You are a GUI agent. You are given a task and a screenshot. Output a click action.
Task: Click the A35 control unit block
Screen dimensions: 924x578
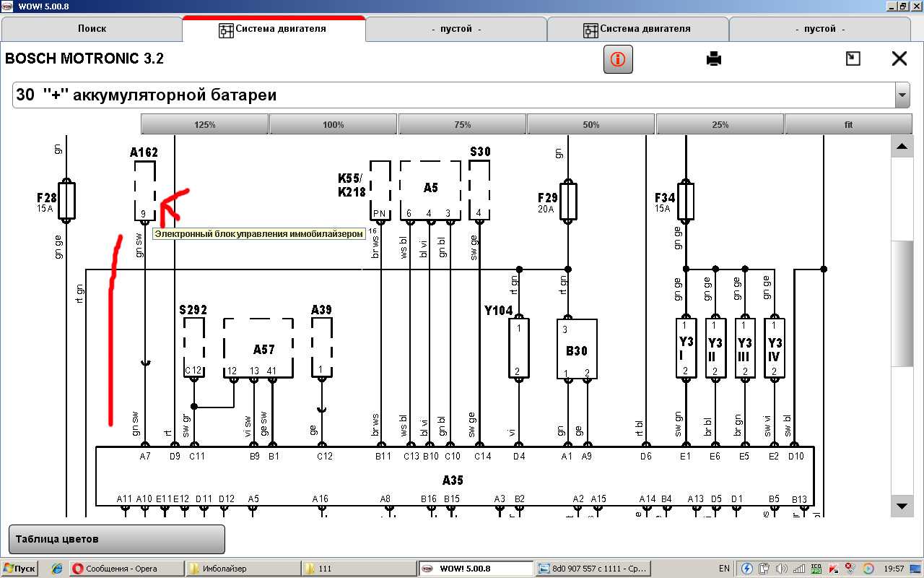[x=455, y=475]
